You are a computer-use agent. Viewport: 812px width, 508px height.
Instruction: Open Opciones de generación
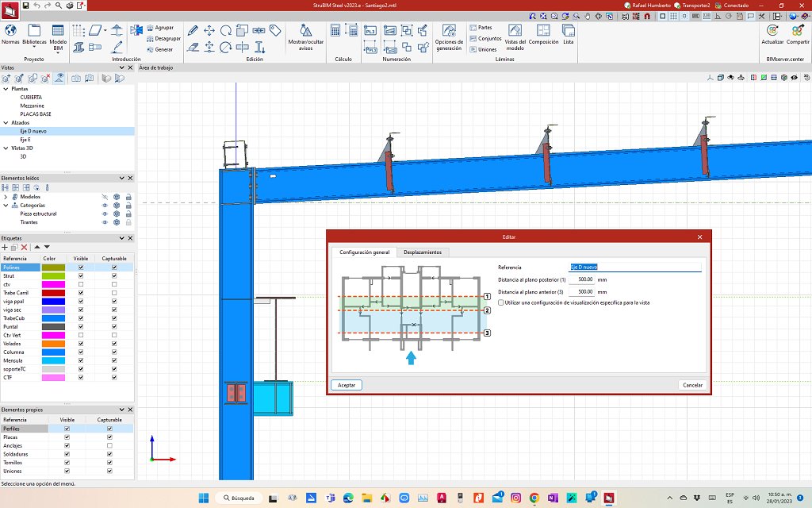pyautogui.click(x=449, y=30)
